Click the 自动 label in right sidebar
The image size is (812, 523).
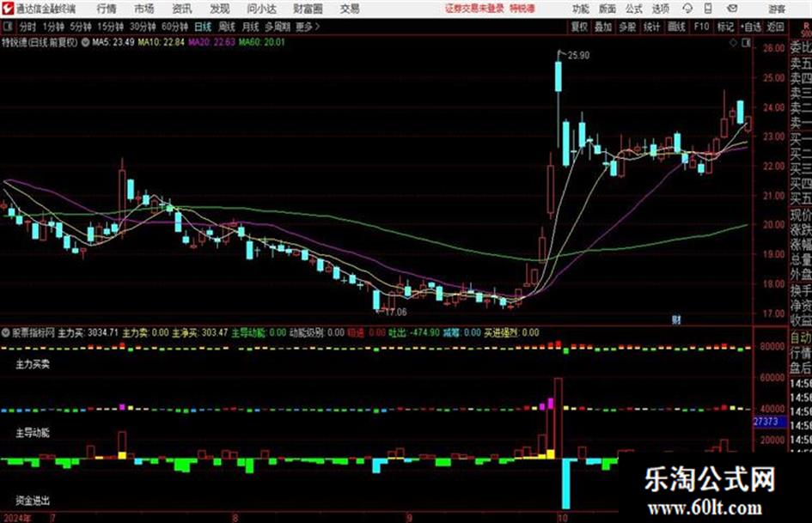coord(801,338)
